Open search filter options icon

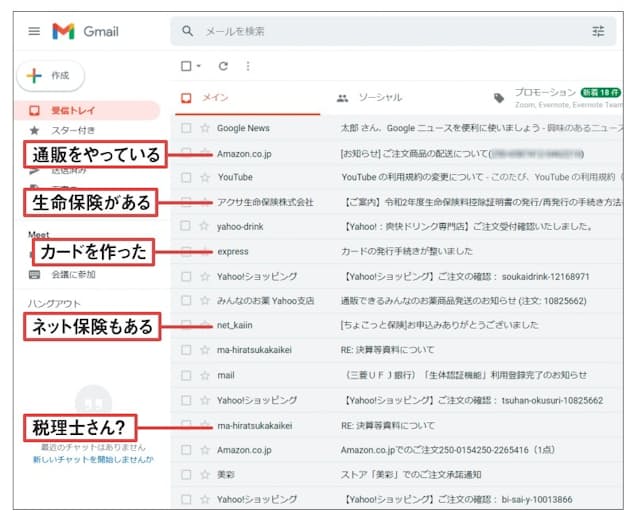pyautogui.click(x=598, y=31)
